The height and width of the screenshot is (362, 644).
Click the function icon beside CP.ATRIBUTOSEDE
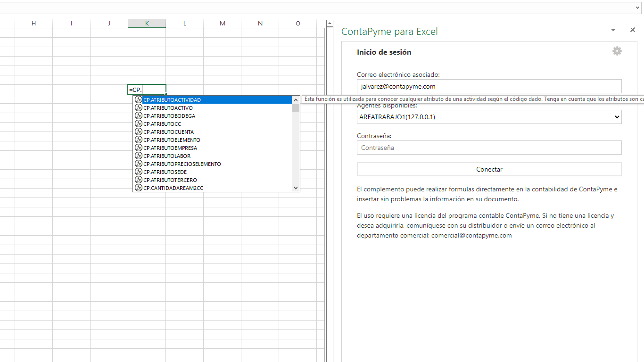coord(139,172)
